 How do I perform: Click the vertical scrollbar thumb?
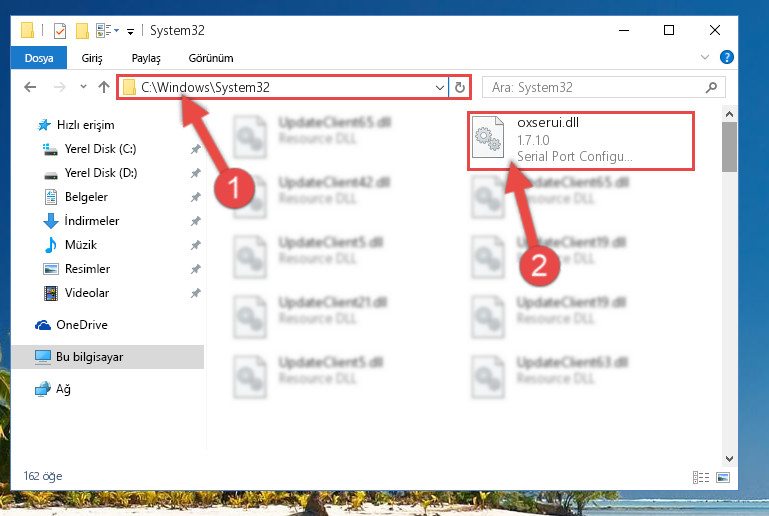pos(729,147)
